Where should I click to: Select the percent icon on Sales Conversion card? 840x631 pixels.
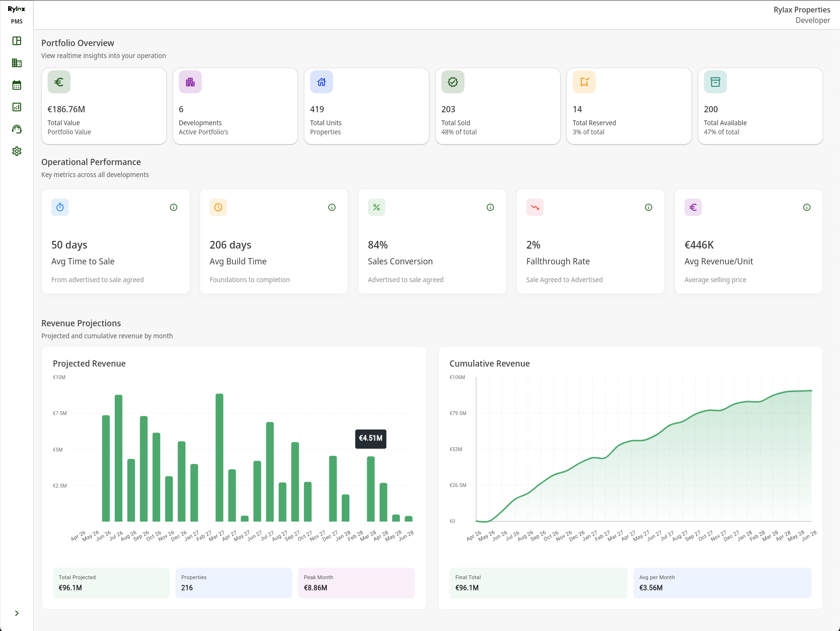[376, 207]
